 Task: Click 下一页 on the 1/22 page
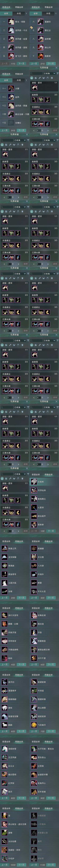tap(51, 531)
